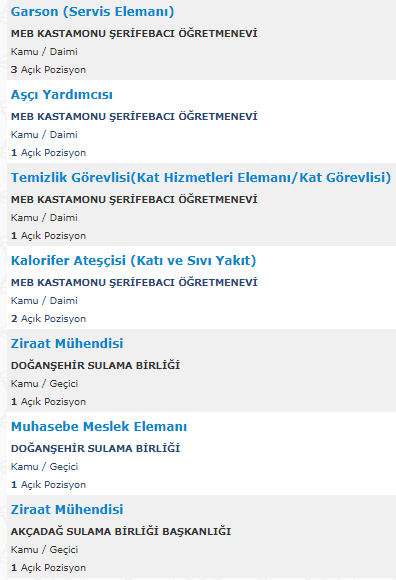This screenshot has height=580, width=396.
Task: Click MEB Kastamonu employer under Kalorifer Ateşçisi
Action: point(134,282)
